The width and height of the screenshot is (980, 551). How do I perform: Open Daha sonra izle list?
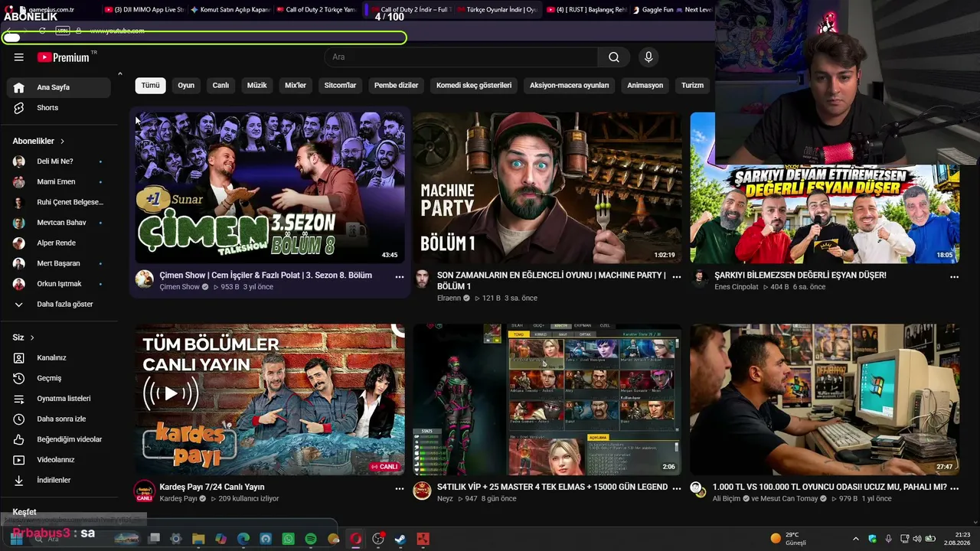(58, 419)
